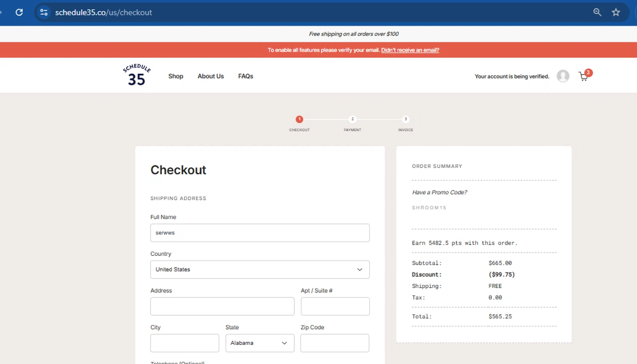Focus the Apt / Suite # field
637x364 pixels.
pyautogui.click(x=335, y=306)
